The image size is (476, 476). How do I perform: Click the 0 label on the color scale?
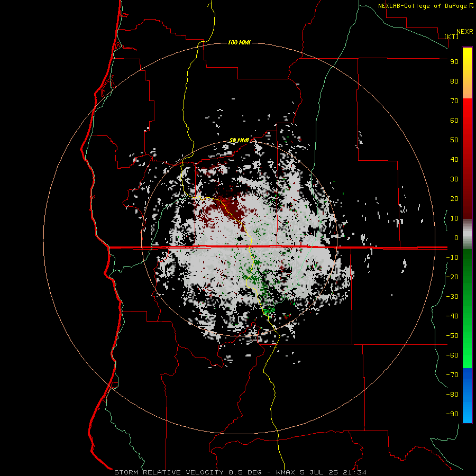pos(456,237)
